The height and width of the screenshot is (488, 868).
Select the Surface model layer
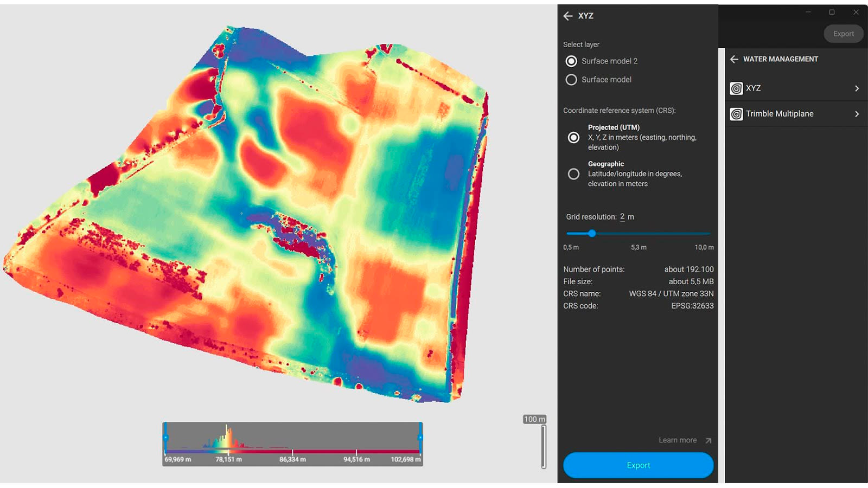point(571,80)
